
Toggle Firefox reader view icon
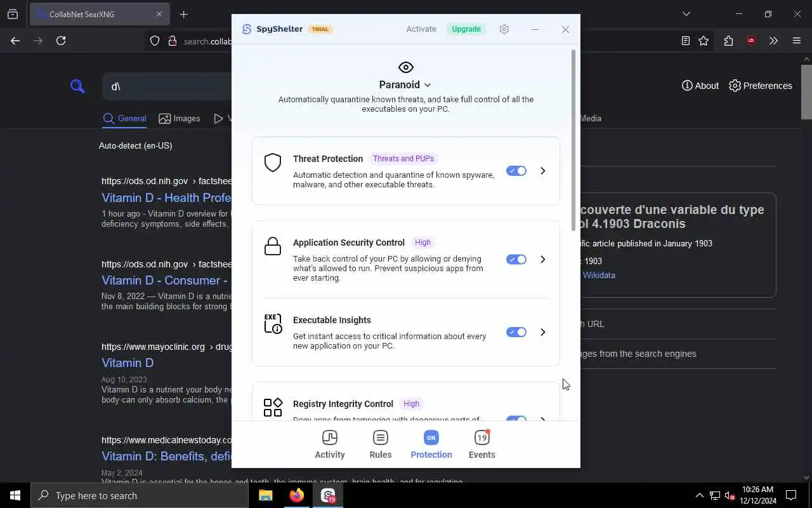(686, 41)
